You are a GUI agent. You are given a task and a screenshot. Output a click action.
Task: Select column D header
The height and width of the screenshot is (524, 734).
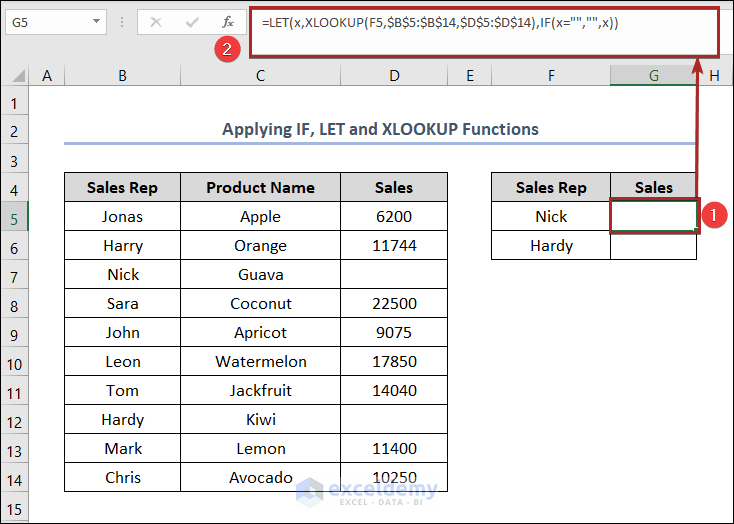pyautogui.click(x=394, y=75)
